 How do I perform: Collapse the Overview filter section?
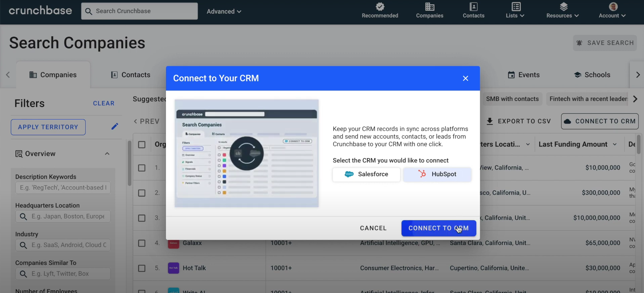107,154
